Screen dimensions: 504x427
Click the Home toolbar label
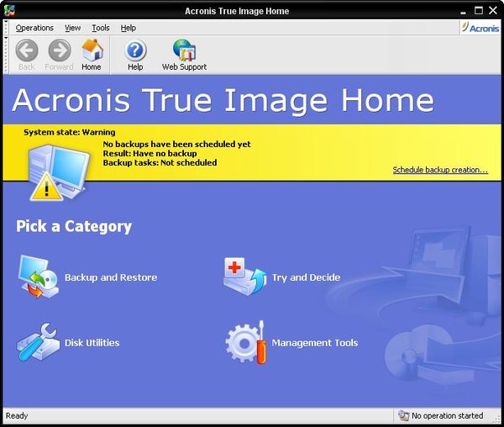[x=92, y=67]
